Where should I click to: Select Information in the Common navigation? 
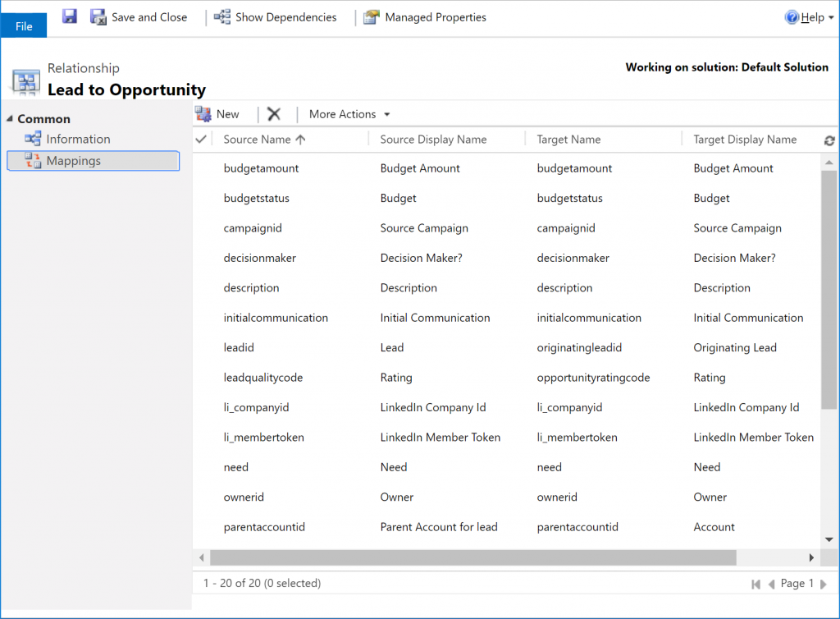click(78, 140)
